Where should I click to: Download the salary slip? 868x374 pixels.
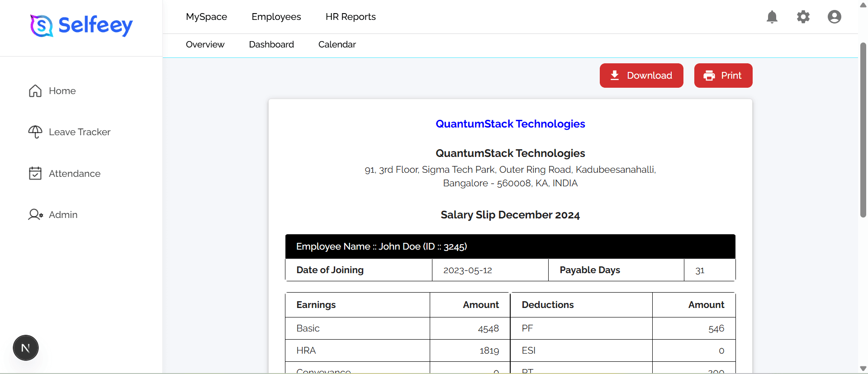(641, 76)
